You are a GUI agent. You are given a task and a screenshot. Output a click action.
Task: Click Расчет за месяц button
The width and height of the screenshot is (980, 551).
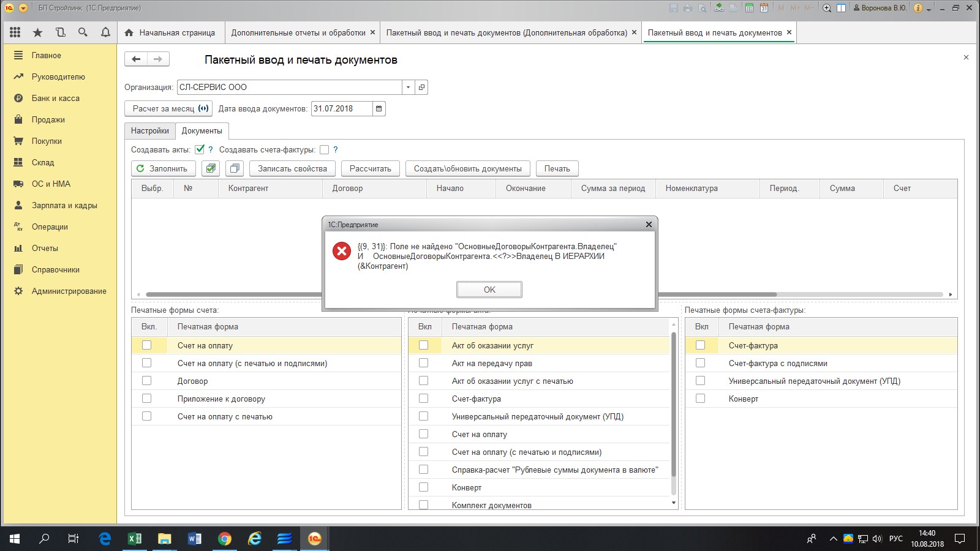(x=168, y=109)
